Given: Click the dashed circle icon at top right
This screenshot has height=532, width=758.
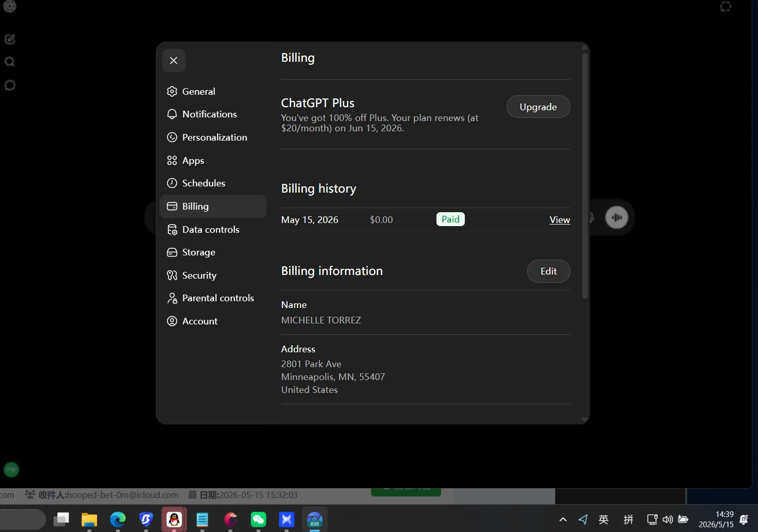Looking at the screenshot, I should 726,7.
